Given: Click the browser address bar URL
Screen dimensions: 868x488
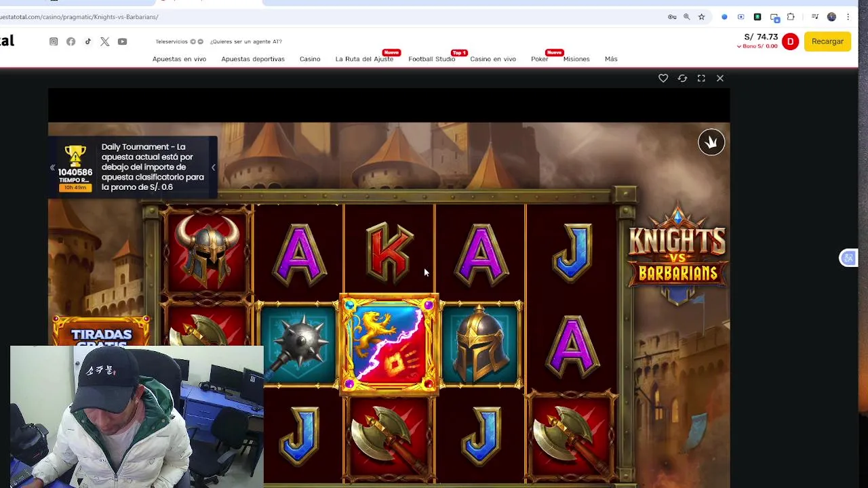Looking at the screenshot, I should (79, 17).
